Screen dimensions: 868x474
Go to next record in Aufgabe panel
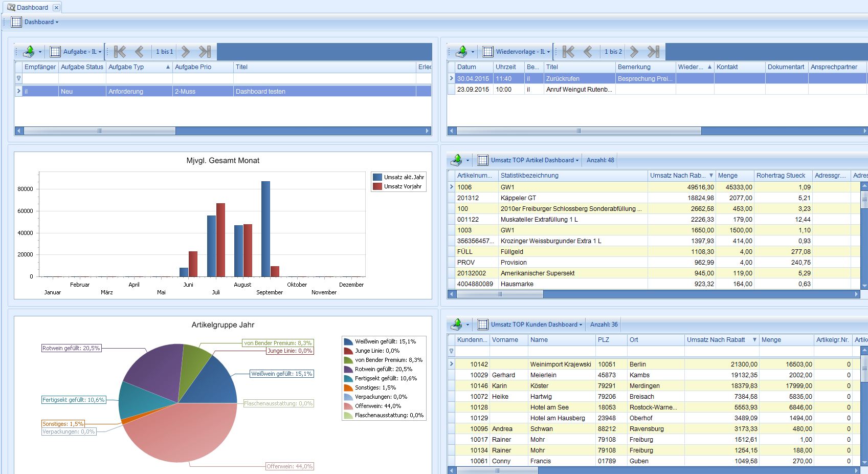click(186, 52)
